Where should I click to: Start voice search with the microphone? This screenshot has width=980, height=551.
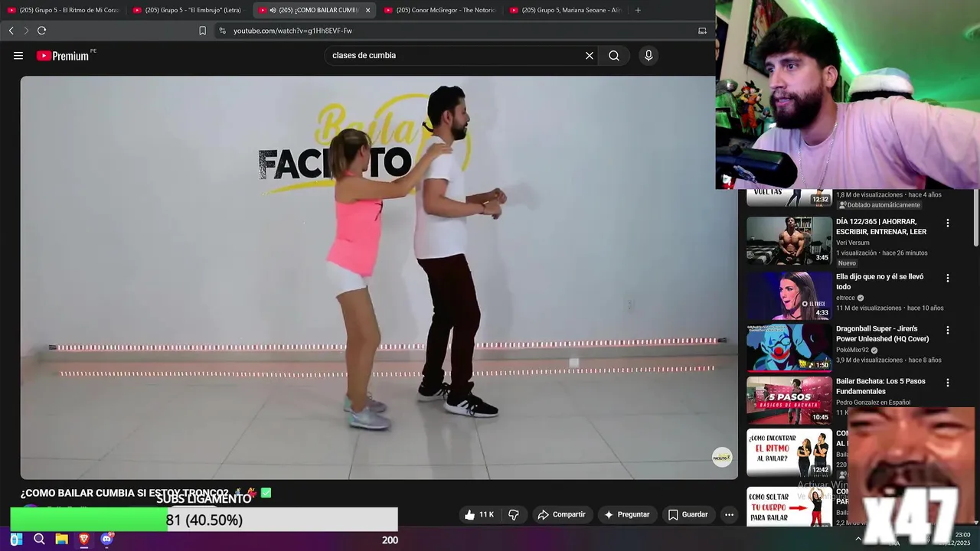click(x=648, y=55)
